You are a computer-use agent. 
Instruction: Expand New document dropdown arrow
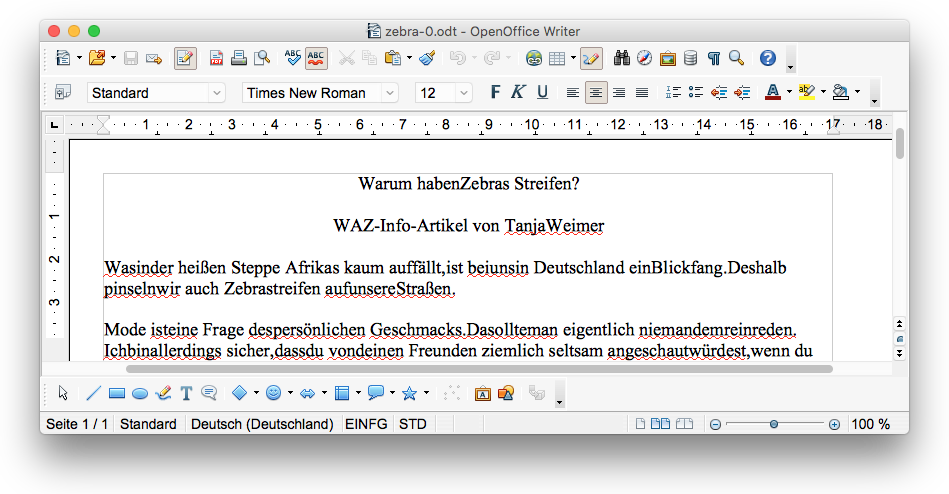[x=79, y=58]
